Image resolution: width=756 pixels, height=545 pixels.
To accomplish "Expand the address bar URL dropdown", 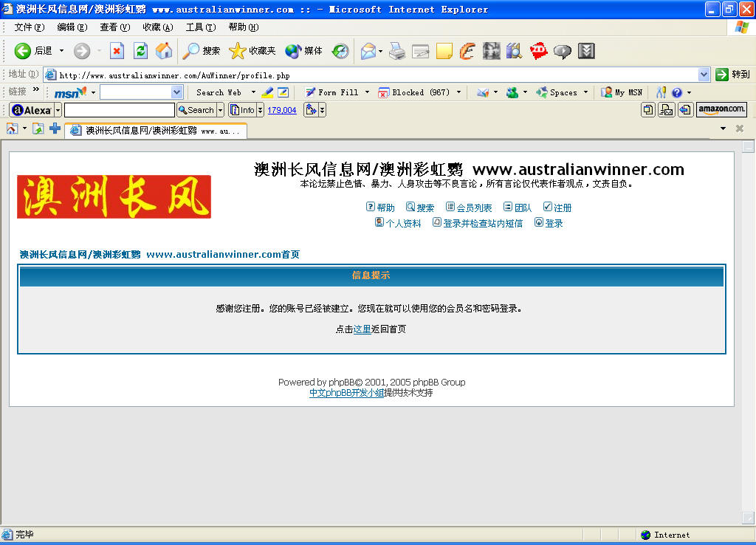I will [704, 75].
